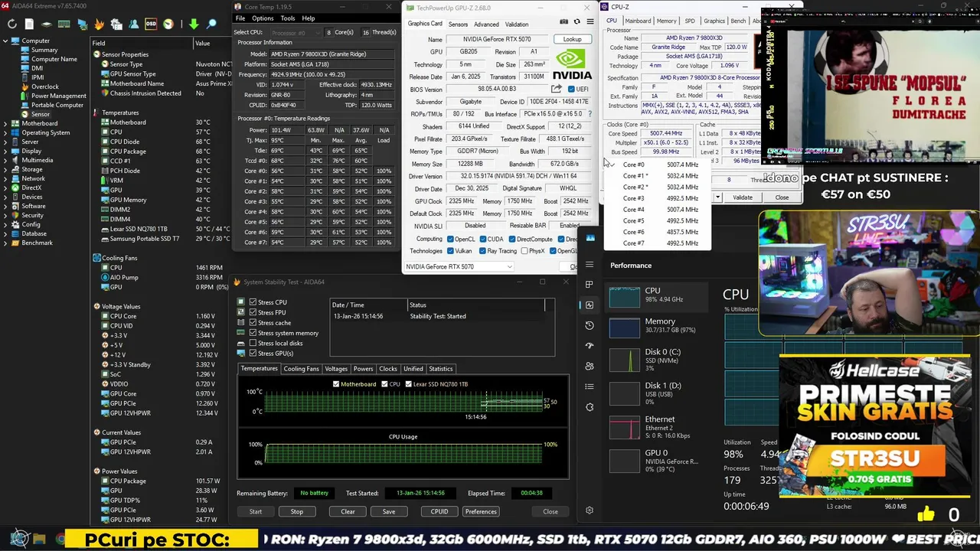Open the File menu in Core Temp

coord(240,18)
